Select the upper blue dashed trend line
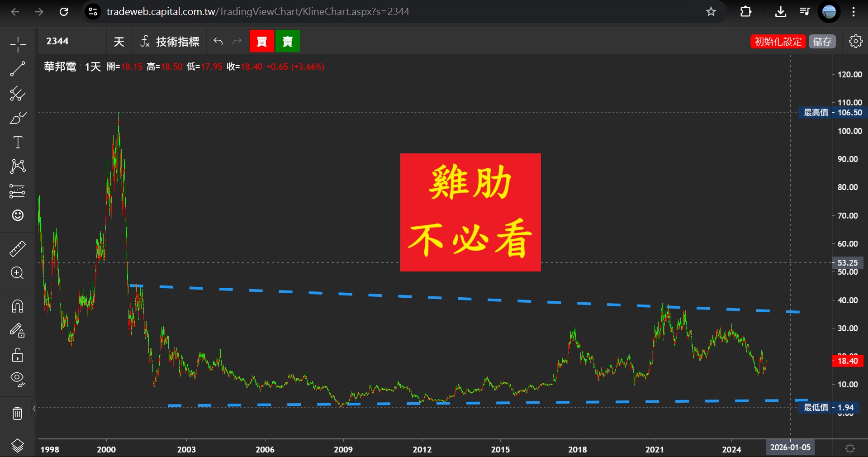 pos(464,299)
